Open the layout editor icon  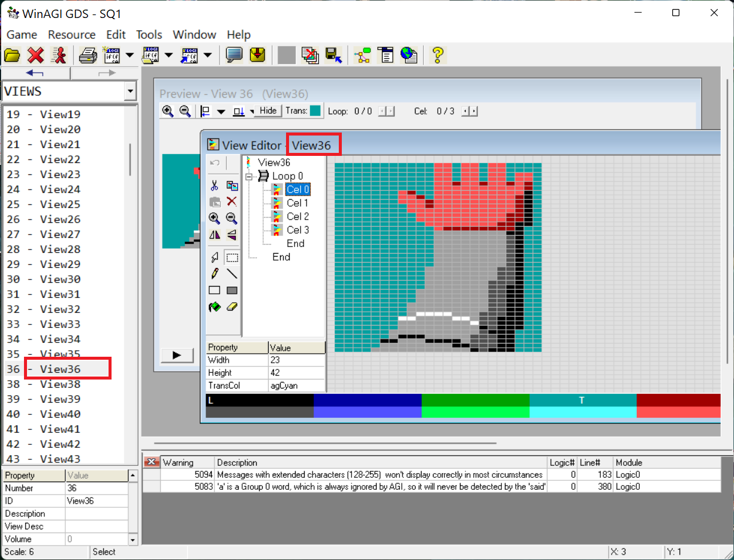[x=362, y=56]
